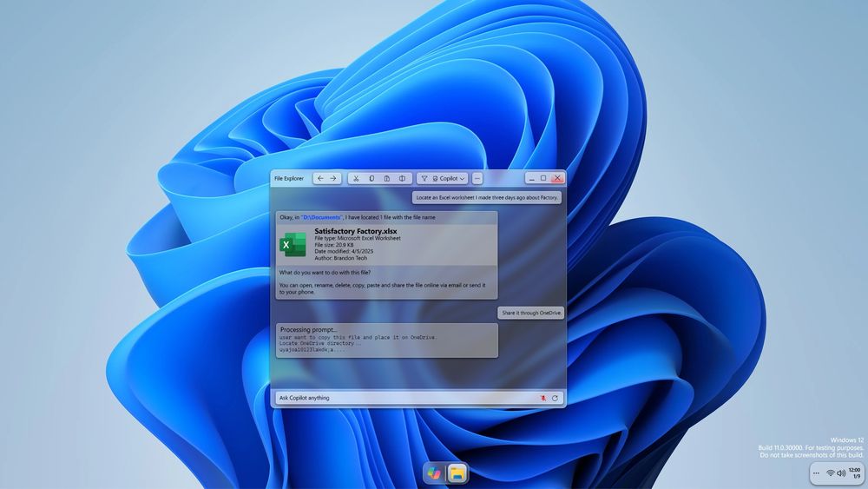Click the Paste clipboard icon
The image size is (868, 489).
(x=387, y=178)
